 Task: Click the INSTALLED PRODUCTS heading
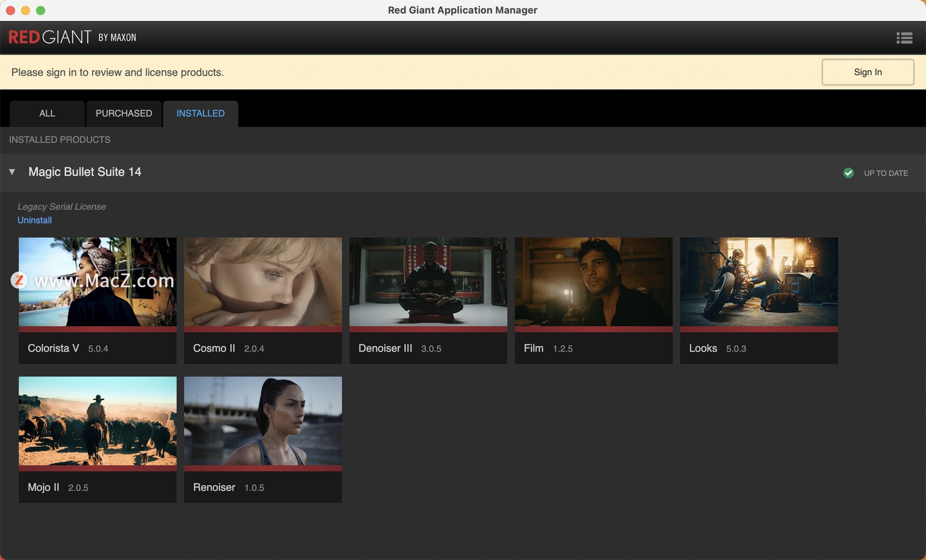click(x=60, y=139)
